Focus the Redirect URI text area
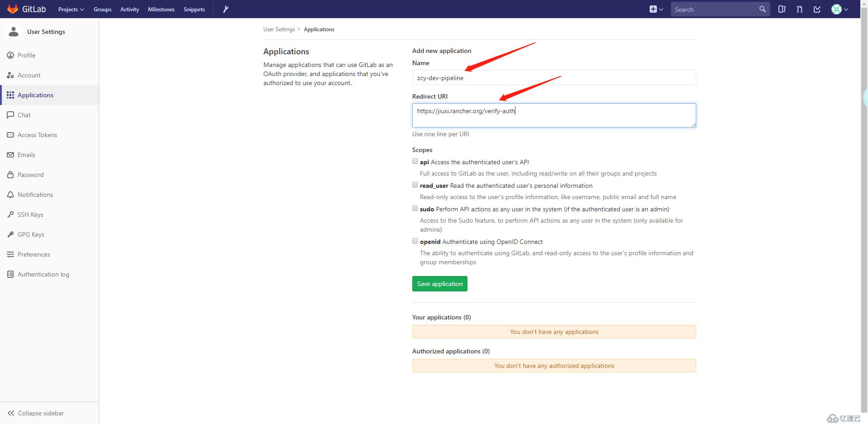Viewport: 868px width, 424px height. pos(554,115)
